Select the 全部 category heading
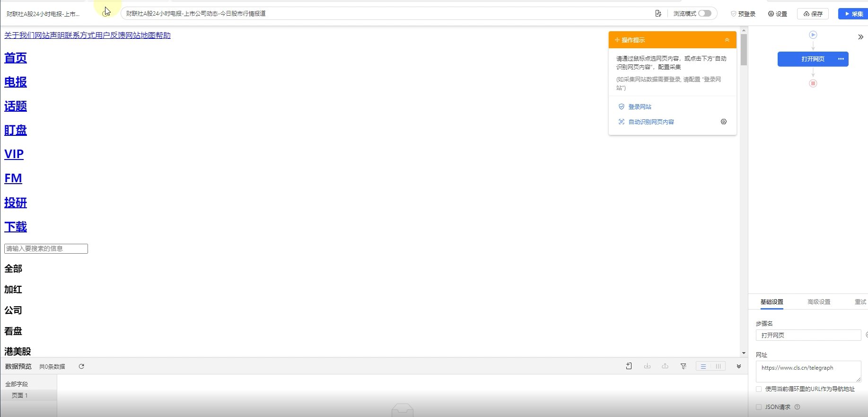This screenshot has height=417, width=868. point(13,269)
